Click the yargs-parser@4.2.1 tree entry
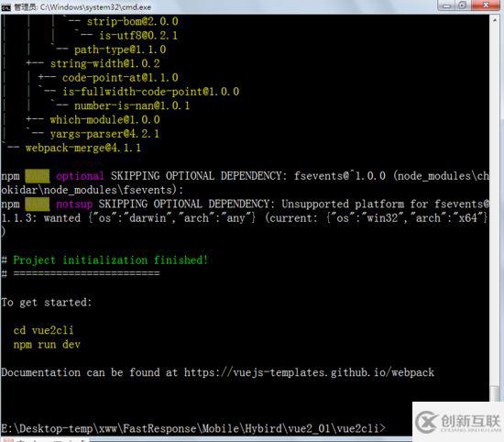Screen dimensions: 504x442 [x=104, y=134]
